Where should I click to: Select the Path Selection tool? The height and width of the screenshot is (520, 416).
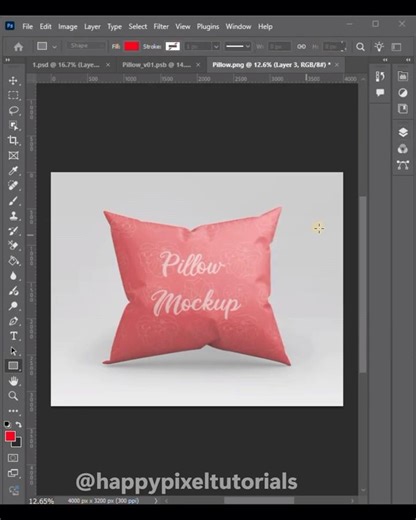point(13,351)
